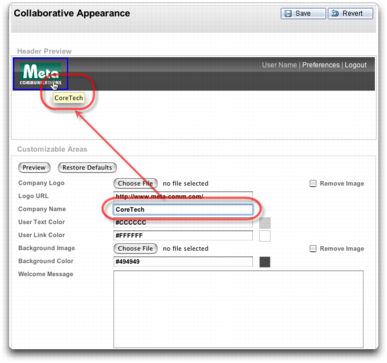Choose File for Company Logo
The image size is (387, 363).
coord(135,183)
